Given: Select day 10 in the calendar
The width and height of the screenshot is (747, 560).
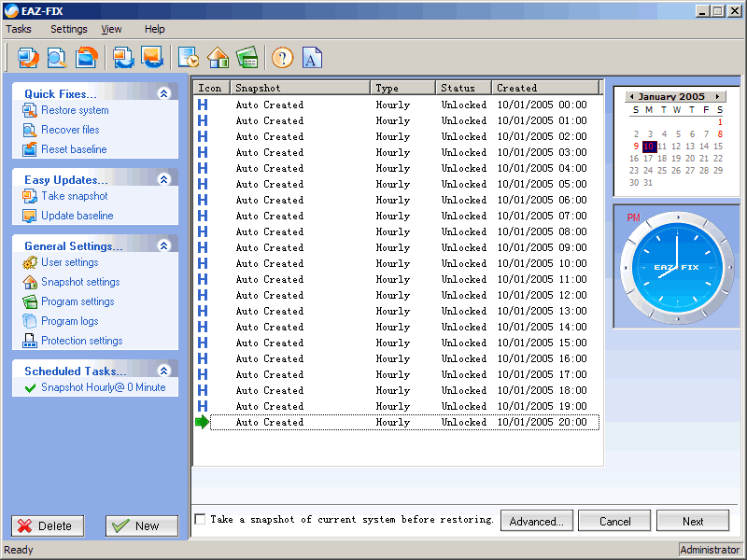Looking at the screenshot, I should tap(649, 147).
